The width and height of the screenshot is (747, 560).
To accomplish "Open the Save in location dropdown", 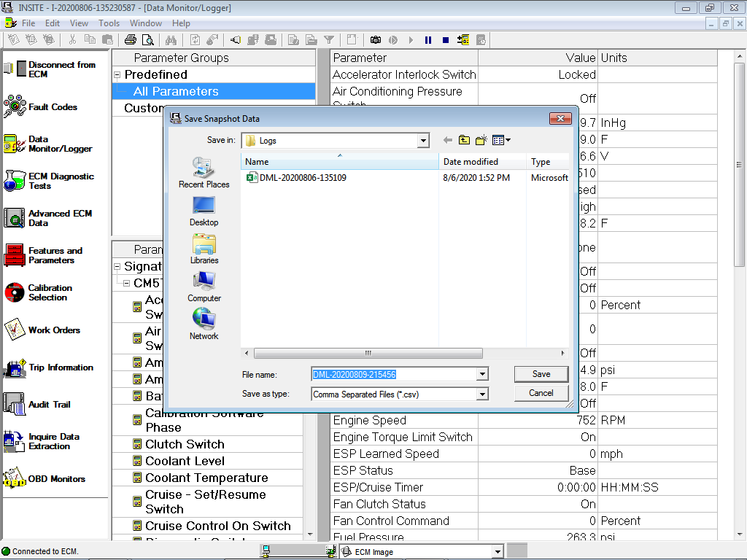I will (422, 140).
